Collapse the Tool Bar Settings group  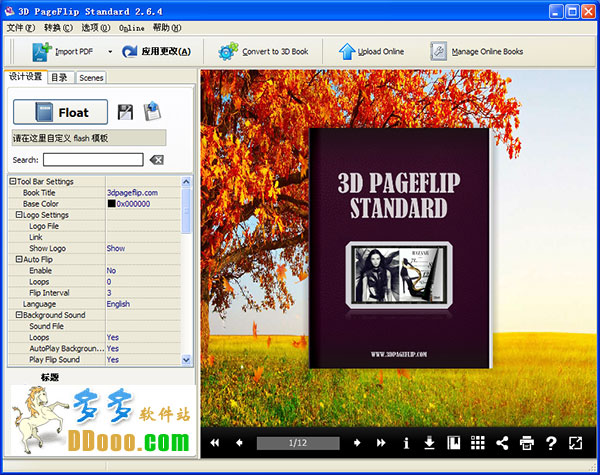[13, 181]
